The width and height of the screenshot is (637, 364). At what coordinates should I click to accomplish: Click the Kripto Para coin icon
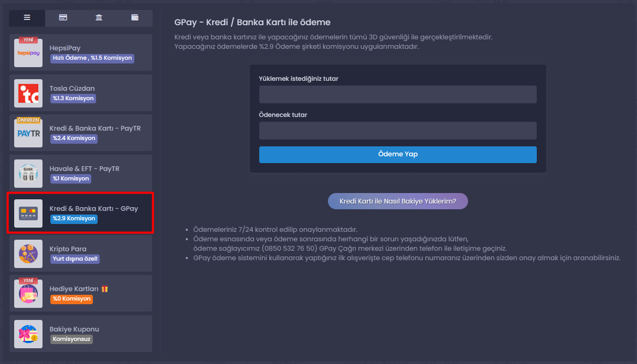(x=28, y=254)
